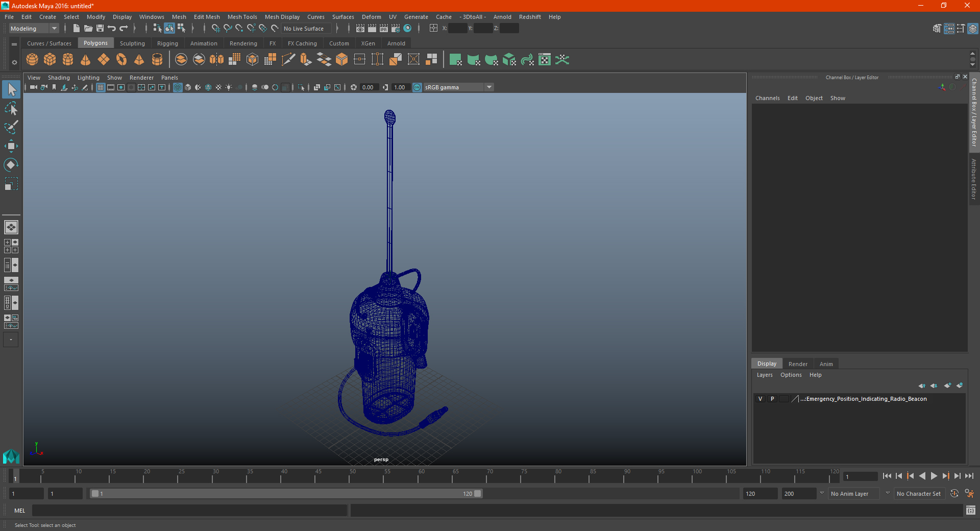Open the Channels menu in Channel Box

click(x=767, y=98)
